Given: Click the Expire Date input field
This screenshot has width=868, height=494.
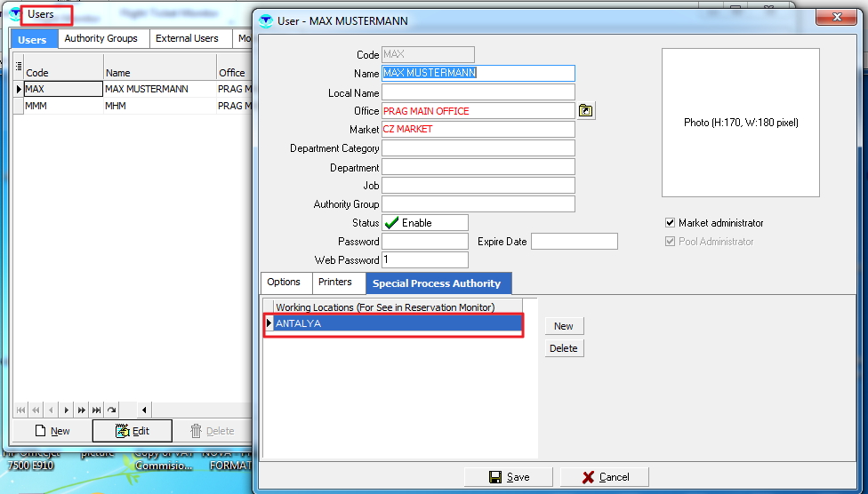Looking at the screenshot, I should tap(574, 242).
